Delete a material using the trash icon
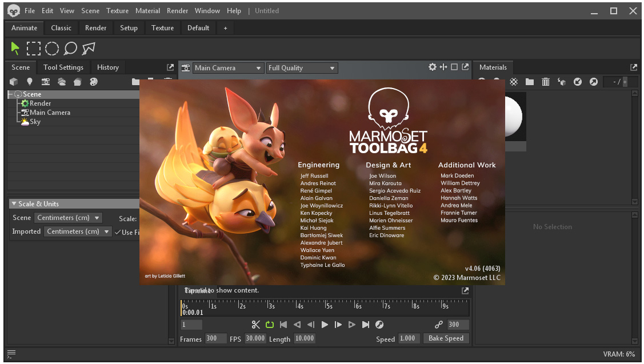Image resolution: width=644 pixels, height=364 pixels. (x=545, y=82)
